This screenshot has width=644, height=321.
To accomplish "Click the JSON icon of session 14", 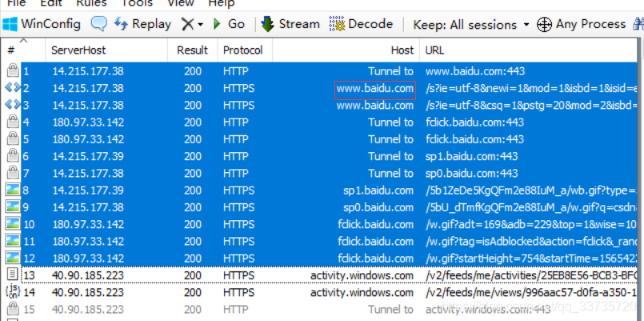I will 13,292.
